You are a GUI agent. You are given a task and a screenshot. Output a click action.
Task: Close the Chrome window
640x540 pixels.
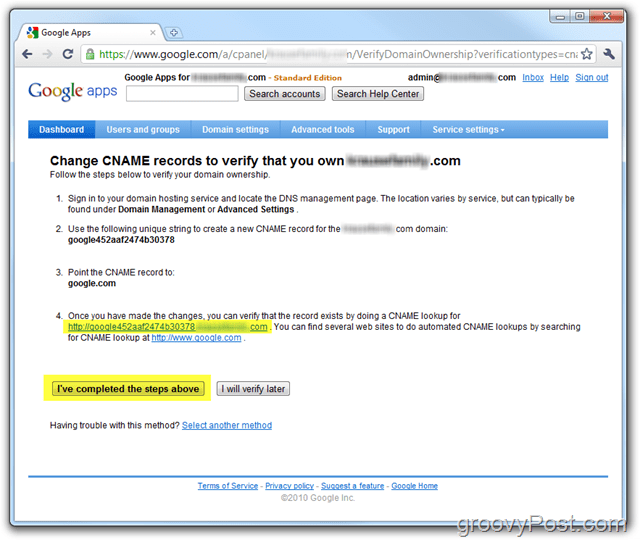(607, 17)
